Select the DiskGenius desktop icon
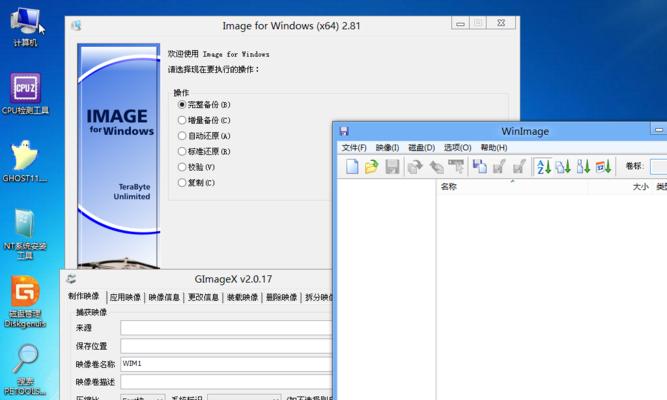Viewport: 667px width, 400px height. click(x=25, y=301)
